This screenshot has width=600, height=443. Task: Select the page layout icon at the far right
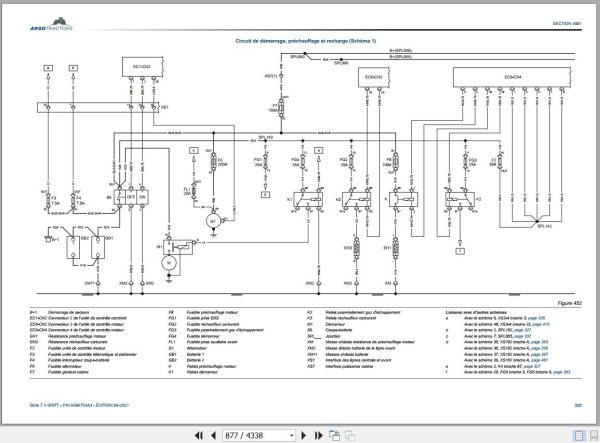coord(594,435)
